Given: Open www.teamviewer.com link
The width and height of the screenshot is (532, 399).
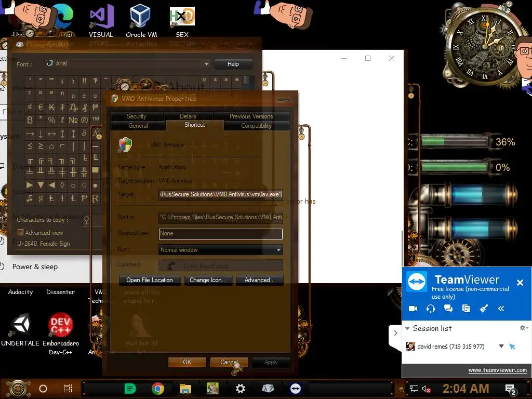Looking at the screenshot, I should coord(497,370).
